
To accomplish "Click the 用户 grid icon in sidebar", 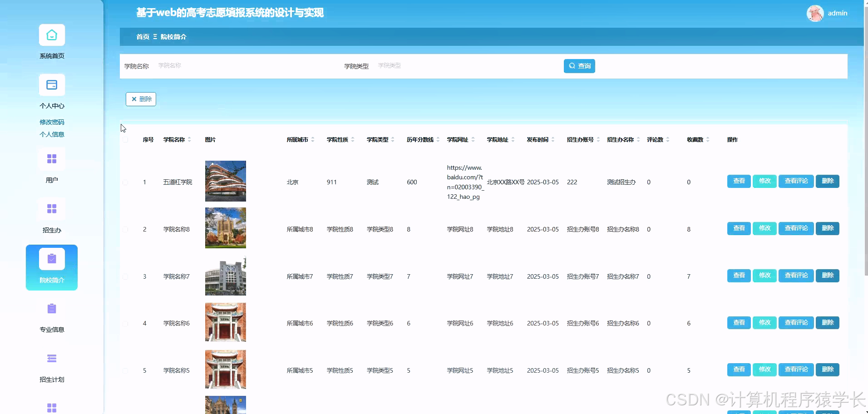I will tap(52, 159).
